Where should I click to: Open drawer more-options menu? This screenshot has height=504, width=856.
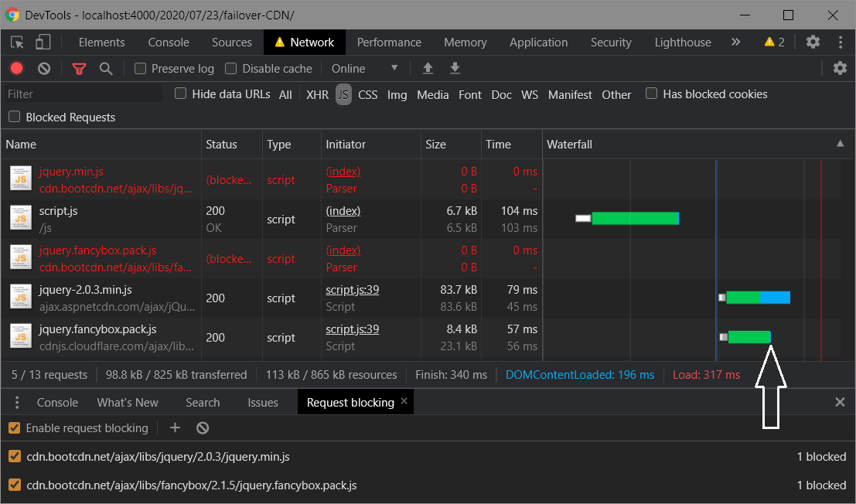pos(17,403)
